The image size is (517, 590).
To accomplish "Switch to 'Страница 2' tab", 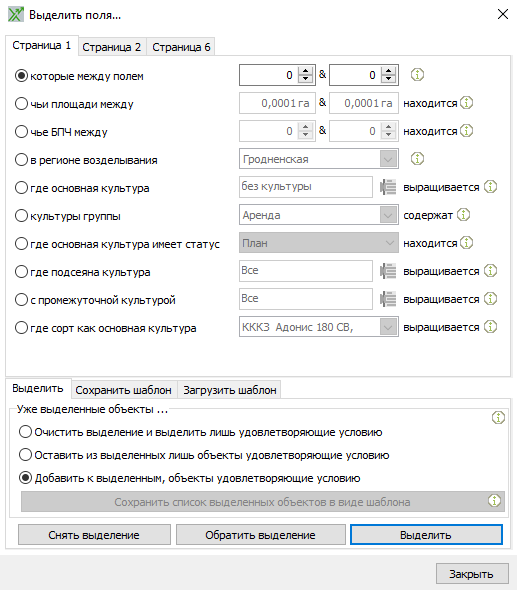I will pos(112,47).
